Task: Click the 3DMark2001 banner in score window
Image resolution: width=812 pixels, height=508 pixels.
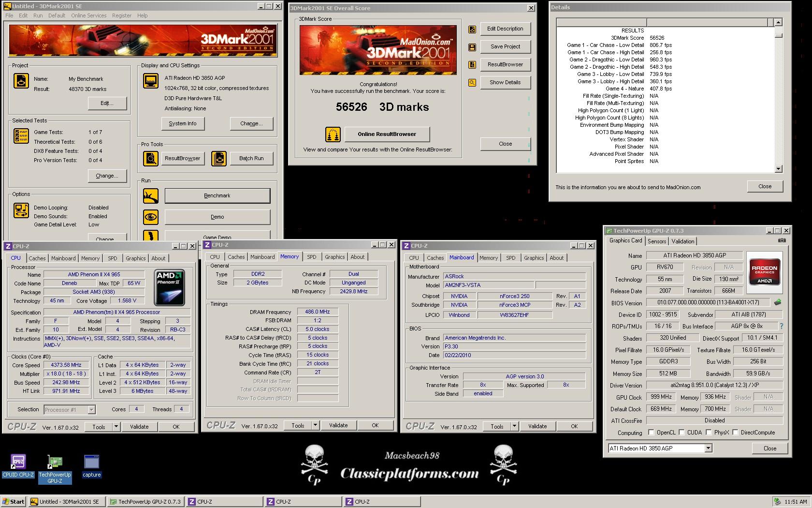Action: (x=378, y=50)
